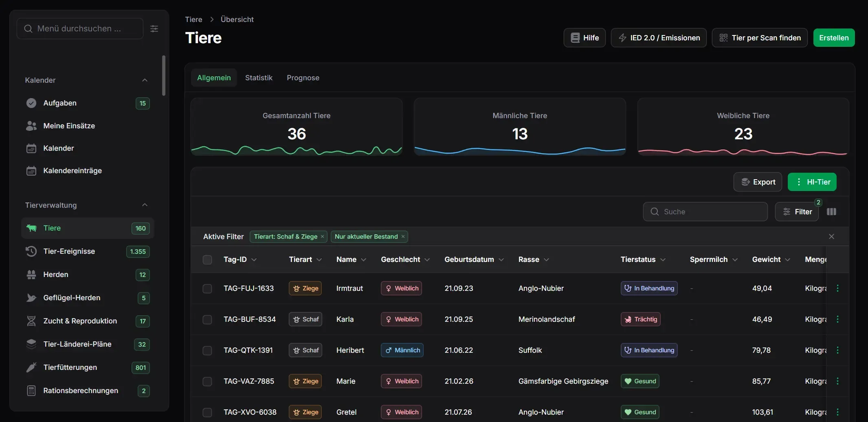Toggle the select-all checkbox in table header

(x=207, y=260)
